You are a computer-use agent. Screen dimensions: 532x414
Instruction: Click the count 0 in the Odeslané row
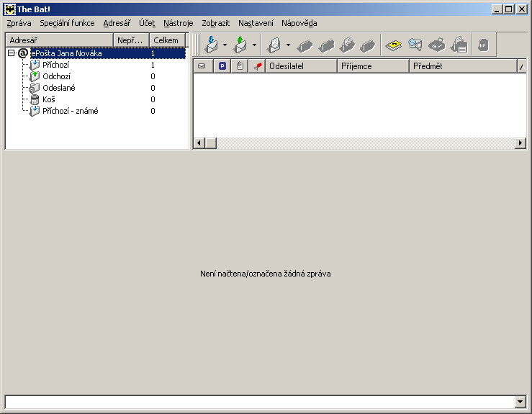[x=153, y=88]
